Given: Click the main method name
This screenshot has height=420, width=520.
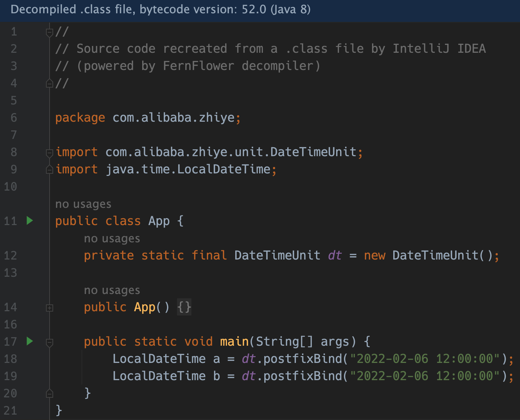Looking at the screenshot, I should click(235, 341).
